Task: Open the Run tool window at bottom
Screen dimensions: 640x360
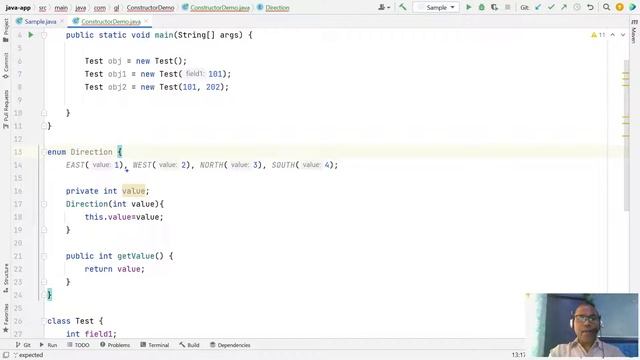Action: [49, 345]
